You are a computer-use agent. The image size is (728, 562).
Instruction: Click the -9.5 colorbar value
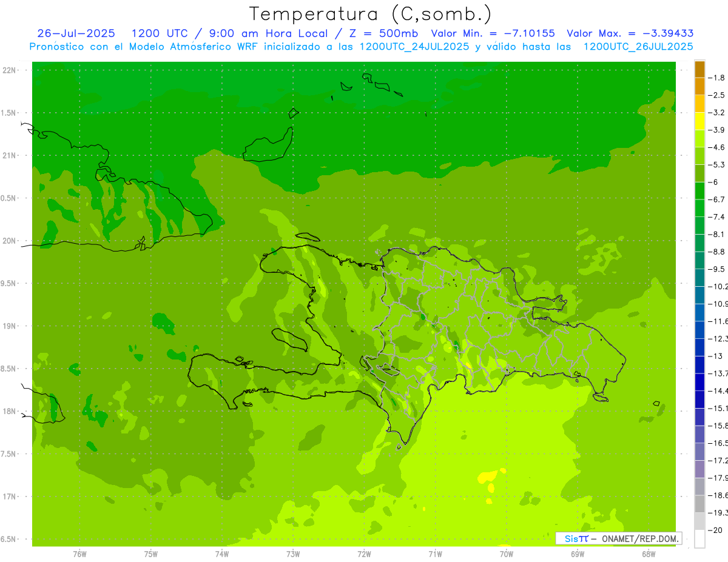pyautogui.click(x=716, y=269)
